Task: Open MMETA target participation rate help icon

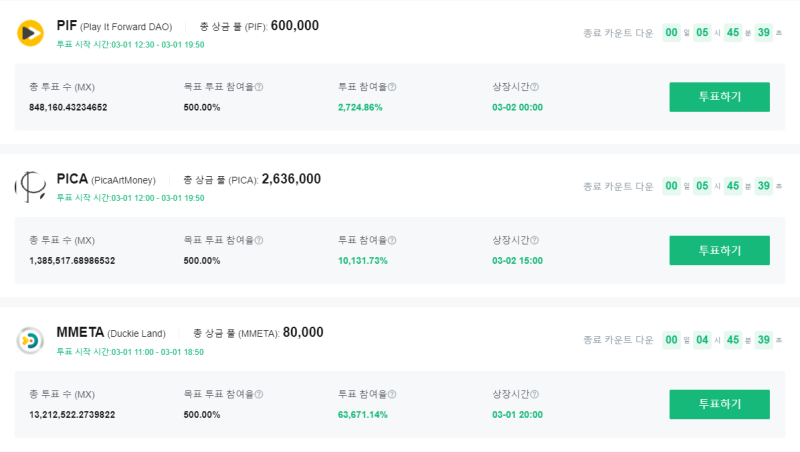Action: tap(259, 394)
